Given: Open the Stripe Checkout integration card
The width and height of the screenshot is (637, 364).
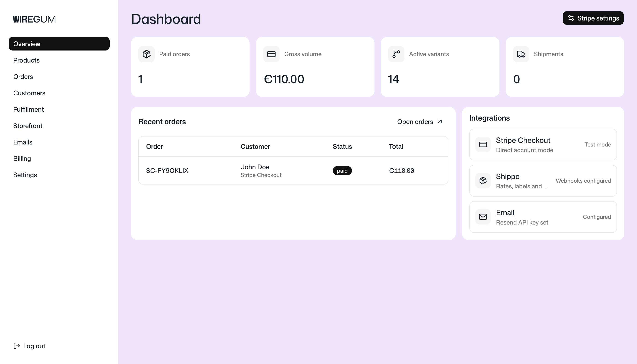Looking at the screenshot, I should pyautogui.click(x=543, y=144).
